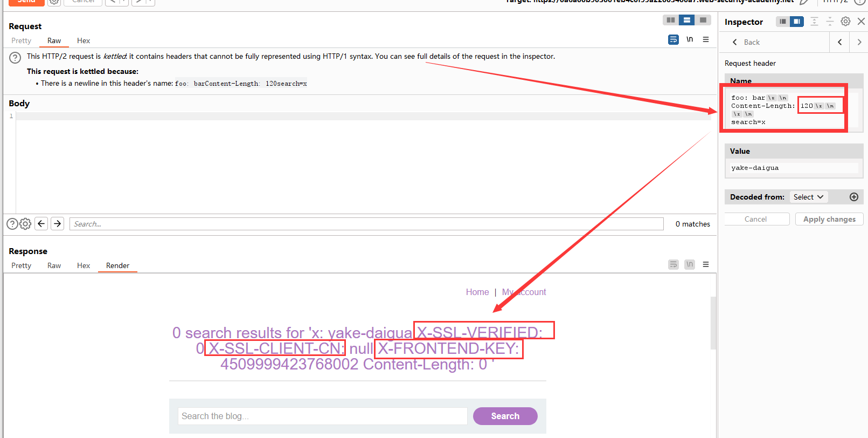Open My account link in rendered page

(524, 292)
